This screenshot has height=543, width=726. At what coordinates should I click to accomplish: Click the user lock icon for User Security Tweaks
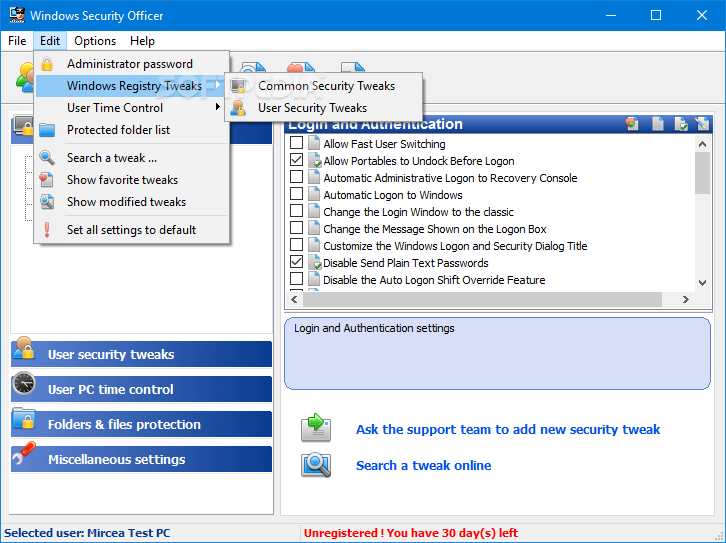tap(238, 108)
